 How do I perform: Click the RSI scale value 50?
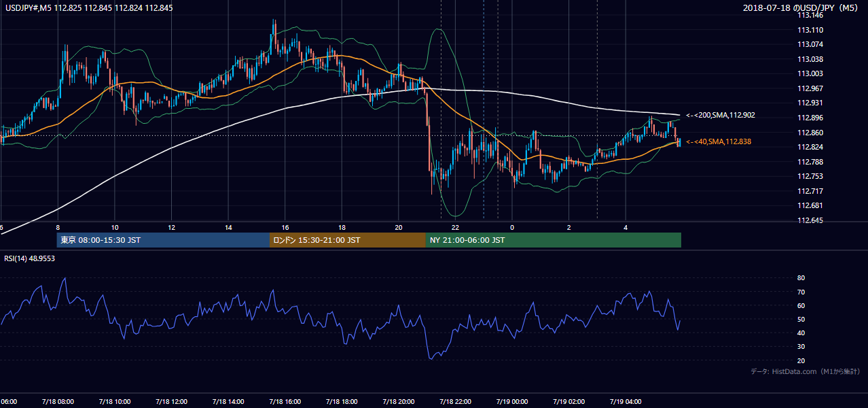[801, 319]
